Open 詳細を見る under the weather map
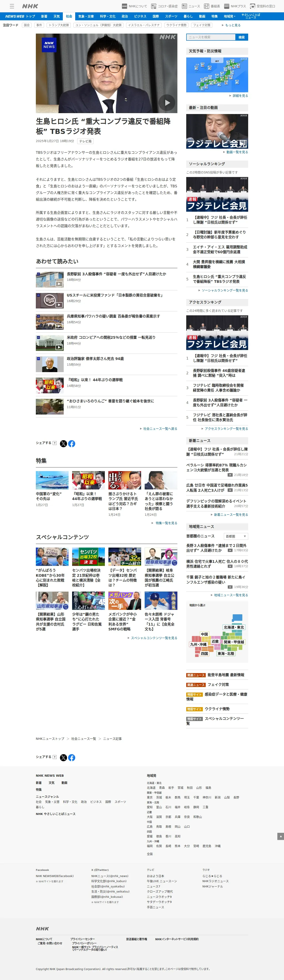This screenshot has height=980, width=284. point(239,96)
